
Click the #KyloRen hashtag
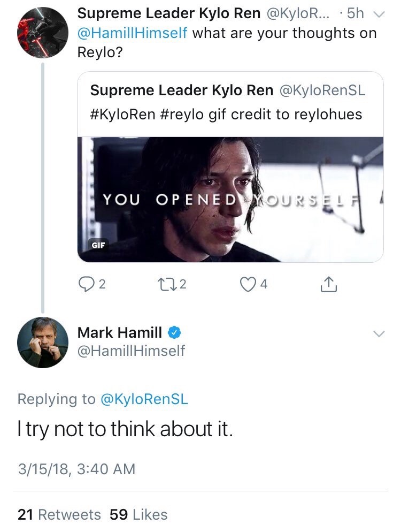[122, 114]
